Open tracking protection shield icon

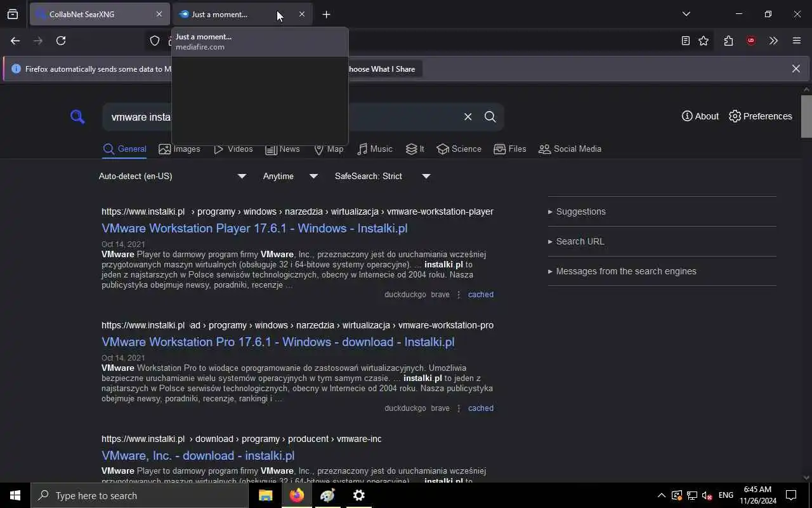(155, 41)
